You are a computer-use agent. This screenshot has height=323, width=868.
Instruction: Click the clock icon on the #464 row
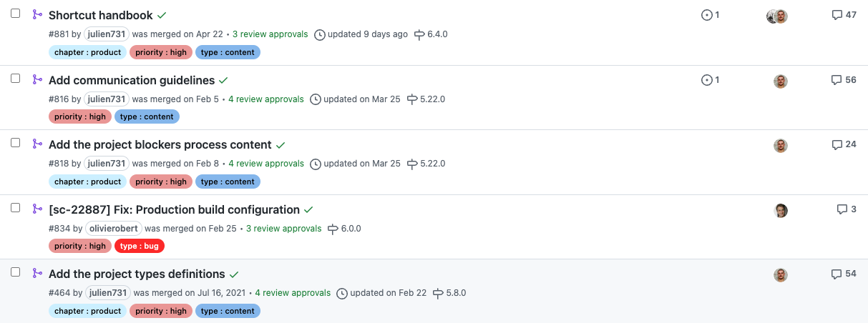[x=342, y=293]
